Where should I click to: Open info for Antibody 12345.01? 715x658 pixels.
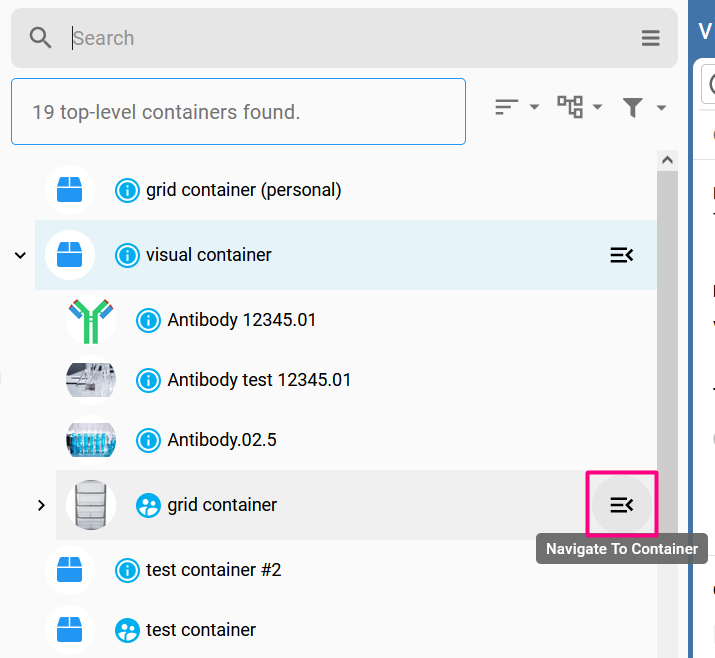point(148,320)
